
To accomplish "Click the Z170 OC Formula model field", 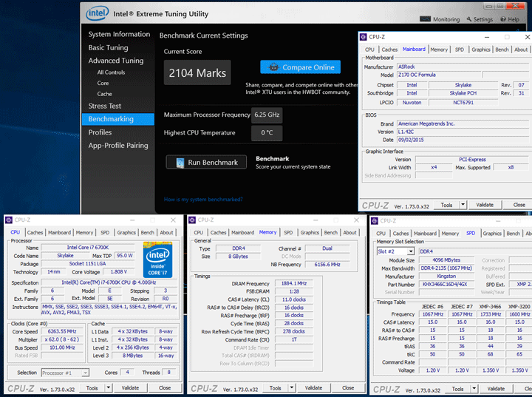I will tap(439, 75).
